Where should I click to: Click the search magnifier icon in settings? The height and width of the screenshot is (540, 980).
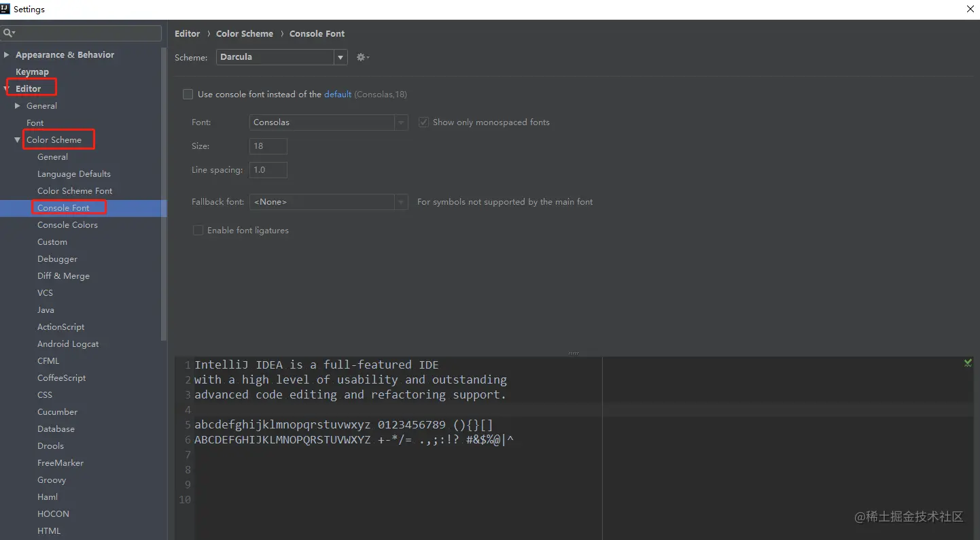click(x=9, y=33)
